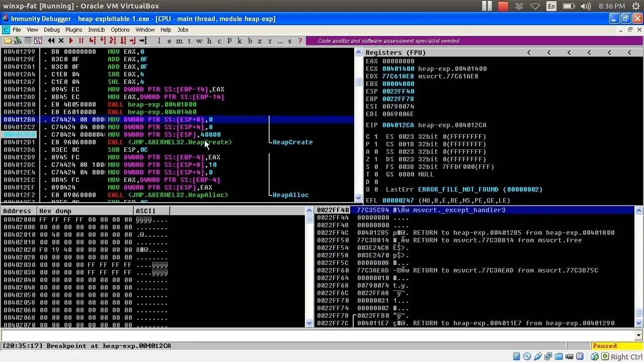Click the disassembly pane scroll up arrow
The height and width of the screenshot is (362, 644).
point(359,52)
